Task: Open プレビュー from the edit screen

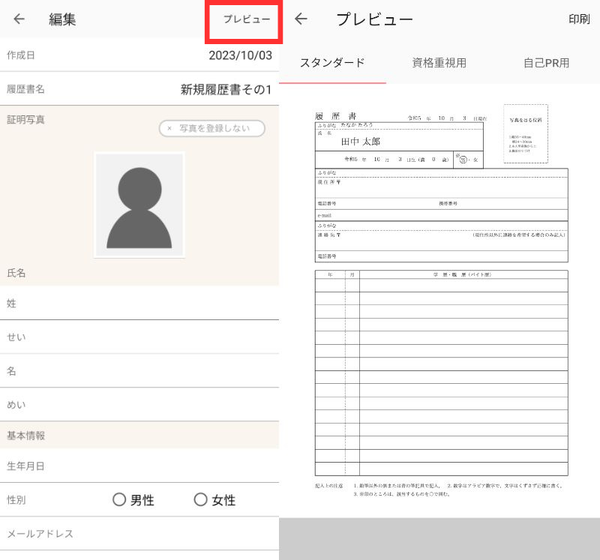Action: 246,19
